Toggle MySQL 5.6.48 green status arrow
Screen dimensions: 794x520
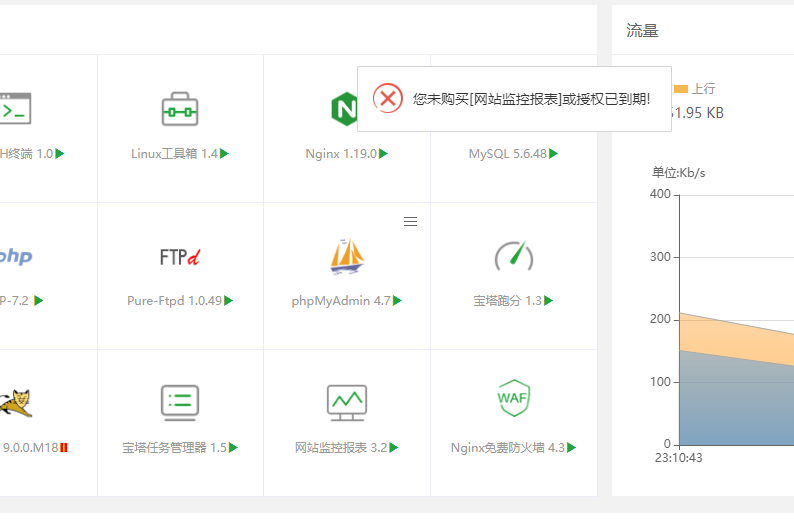click(553, 153)
